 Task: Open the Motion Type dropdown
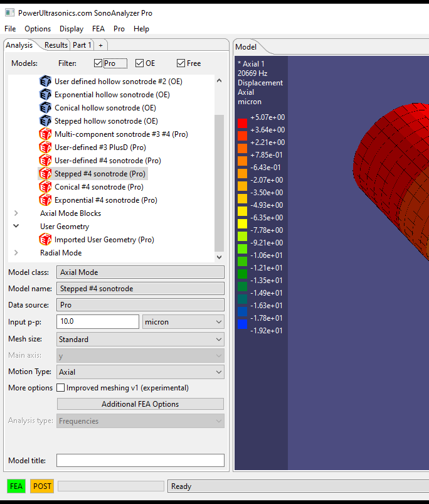[140, 372]
